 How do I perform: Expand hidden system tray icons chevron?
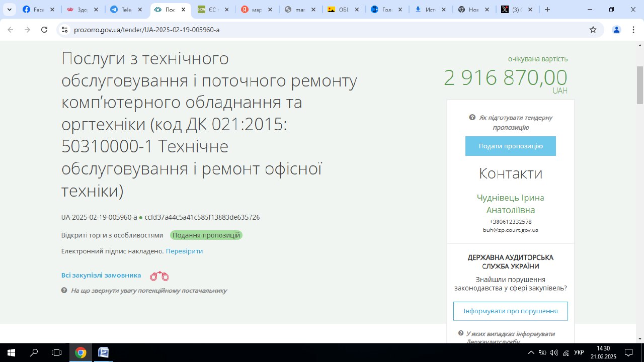click(x=531, y=352)
